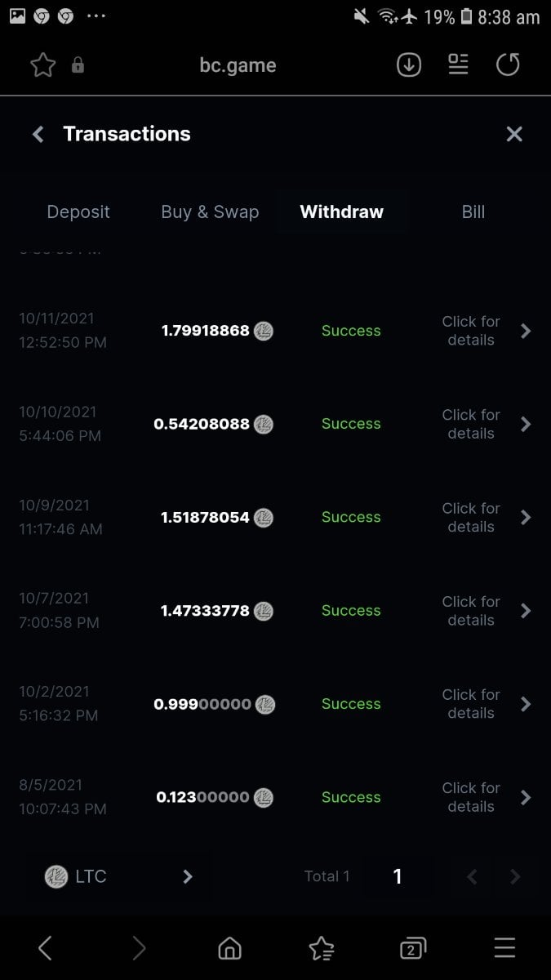The width and height of the screenshot is (551, 980).
Task: Switch to the Buy & Swap tab
Action: [210, 212]
